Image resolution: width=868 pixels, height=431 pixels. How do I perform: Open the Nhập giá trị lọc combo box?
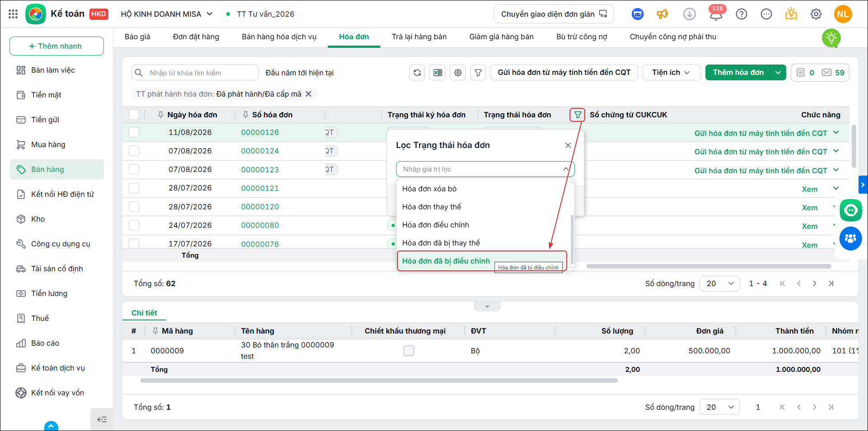click(485, 169)
